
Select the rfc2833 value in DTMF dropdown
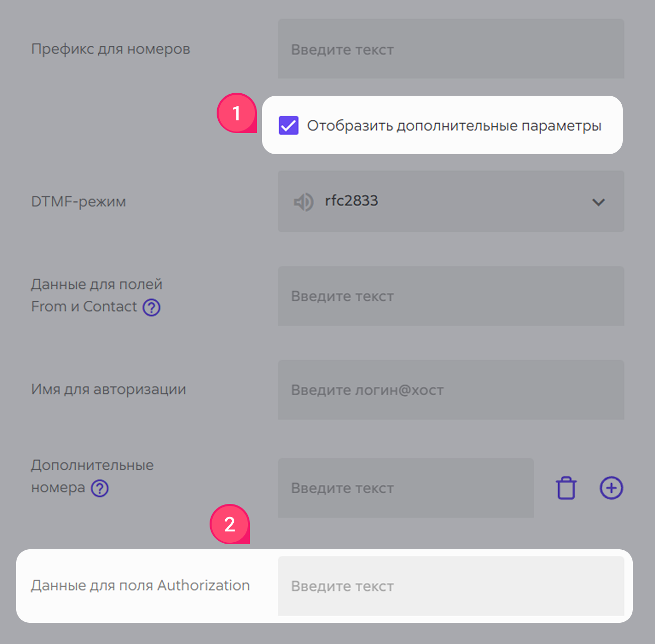pyautogui.click(x=351, y=201)
